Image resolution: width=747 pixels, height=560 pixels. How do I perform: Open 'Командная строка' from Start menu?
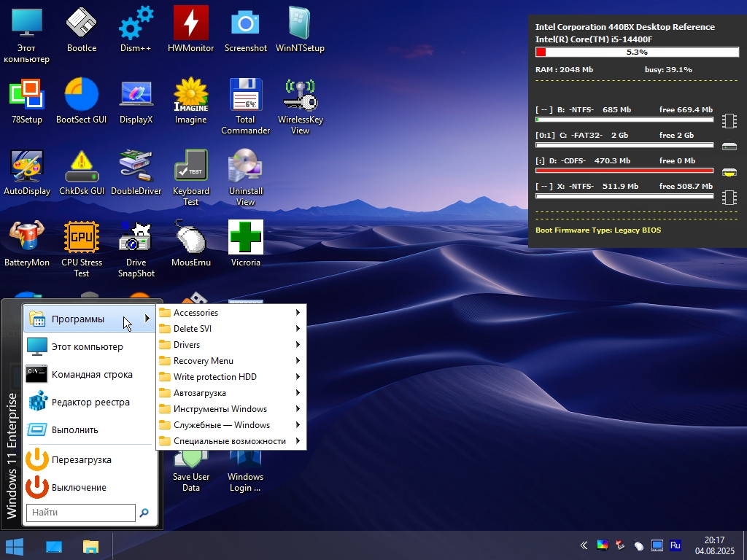(90, 374)
